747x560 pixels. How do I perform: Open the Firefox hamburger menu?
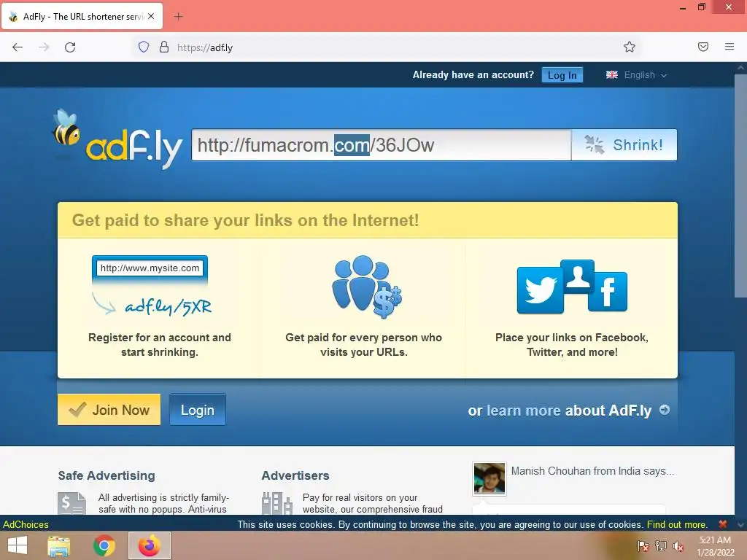tap(729, 47)
